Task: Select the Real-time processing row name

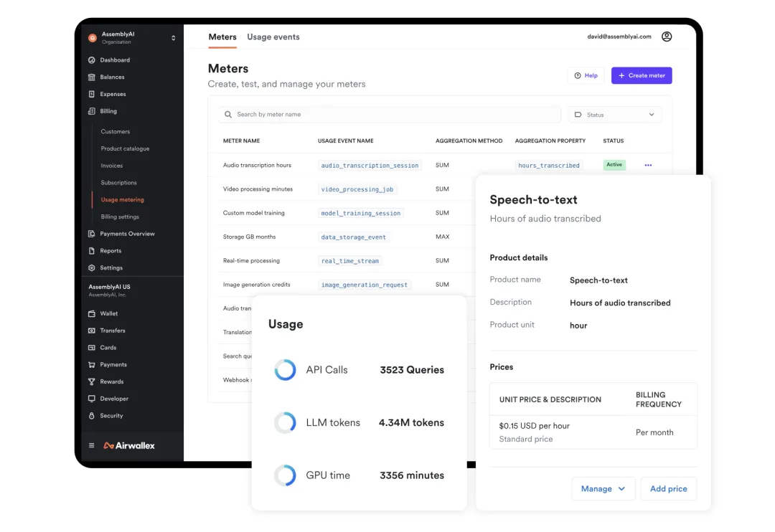Action: (x=251, y=261)
